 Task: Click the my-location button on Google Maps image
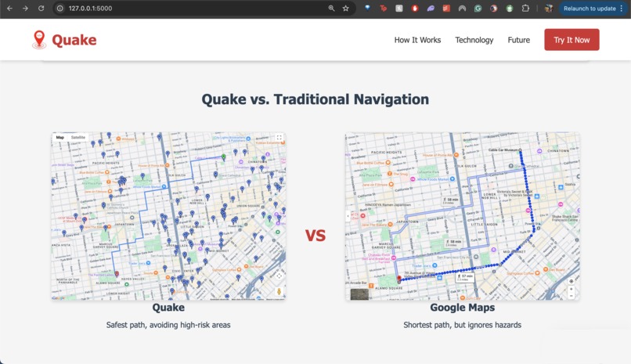coord(571,281)
